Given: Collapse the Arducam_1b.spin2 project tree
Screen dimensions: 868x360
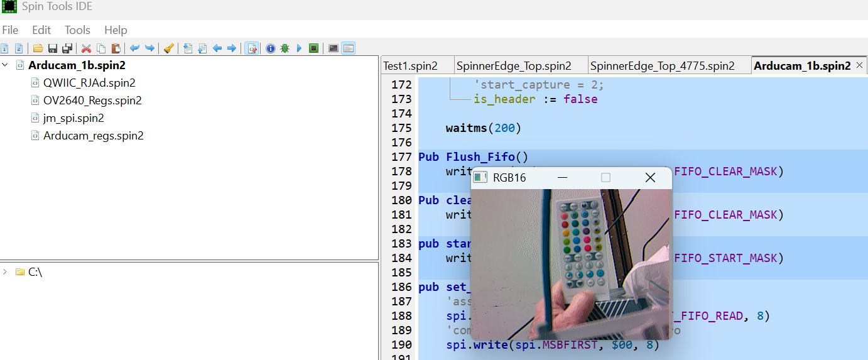Looking at the screenshot, I should 6,65.
